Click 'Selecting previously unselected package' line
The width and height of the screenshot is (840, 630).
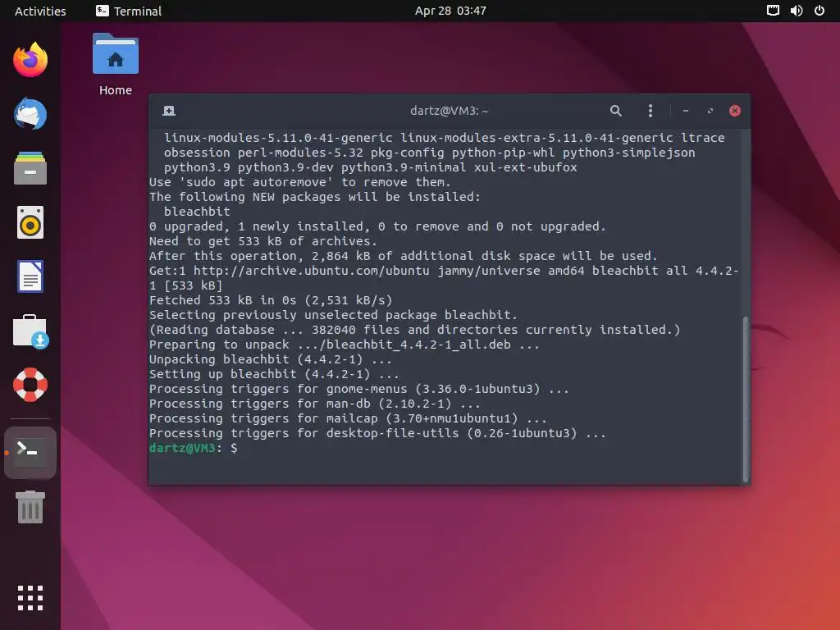333,315
